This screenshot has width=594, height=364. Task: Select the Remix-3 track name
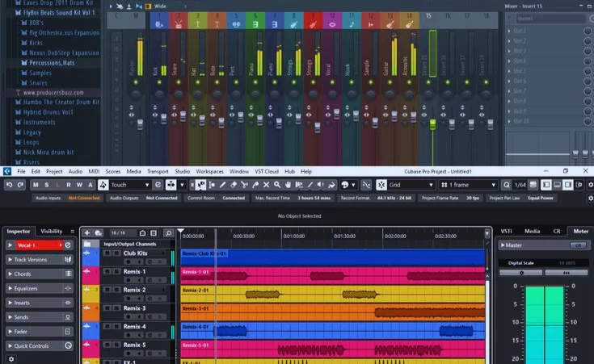(134, 308)
